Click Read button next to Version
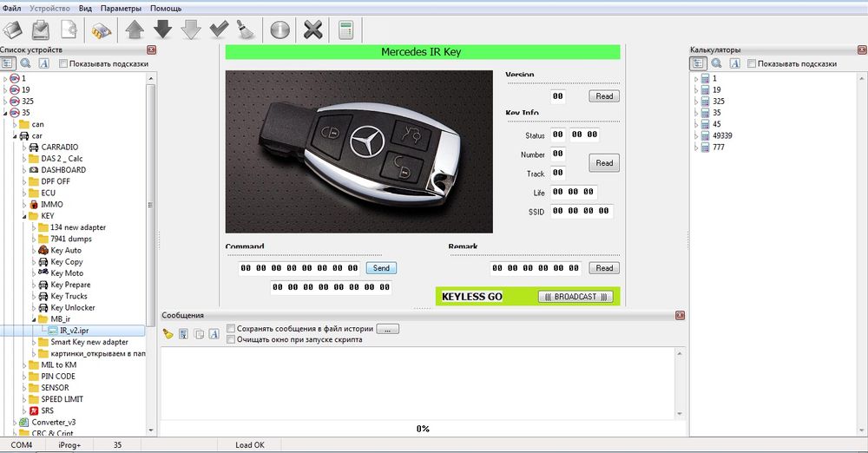The height and width of the screenshot is (453, 868). (604, 96)
